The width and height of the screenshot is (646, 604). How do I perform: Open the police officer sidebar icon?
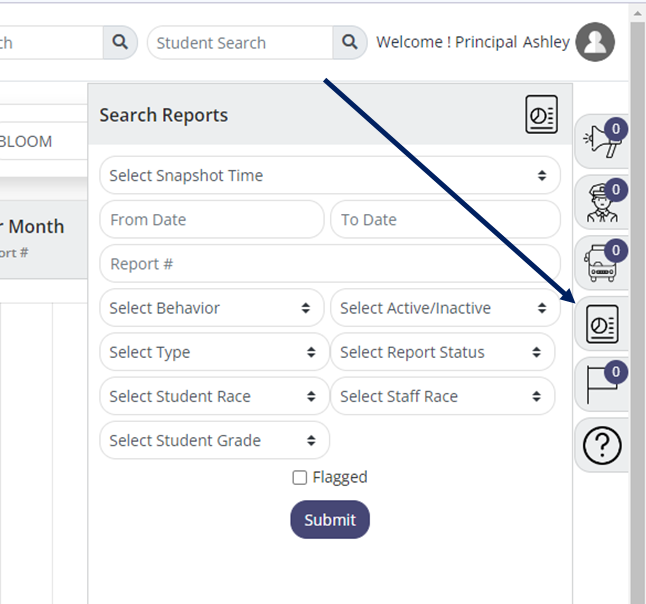point(602,202)
